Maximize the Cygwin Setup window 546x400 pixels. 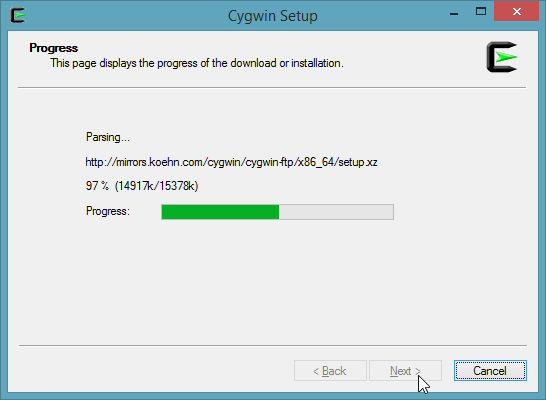click(x=481, y=11)
